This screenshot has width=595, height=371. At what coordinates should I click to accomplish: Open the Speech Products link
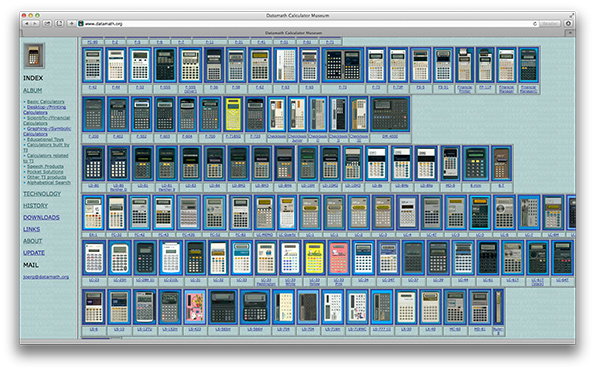point(45,166)
